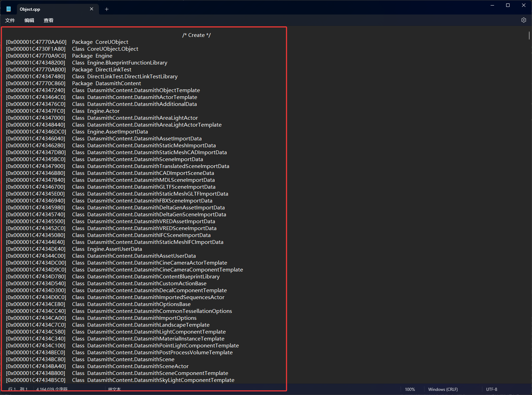Click the DatasmithDeltaGenSceneImportData line

(116, 215)
